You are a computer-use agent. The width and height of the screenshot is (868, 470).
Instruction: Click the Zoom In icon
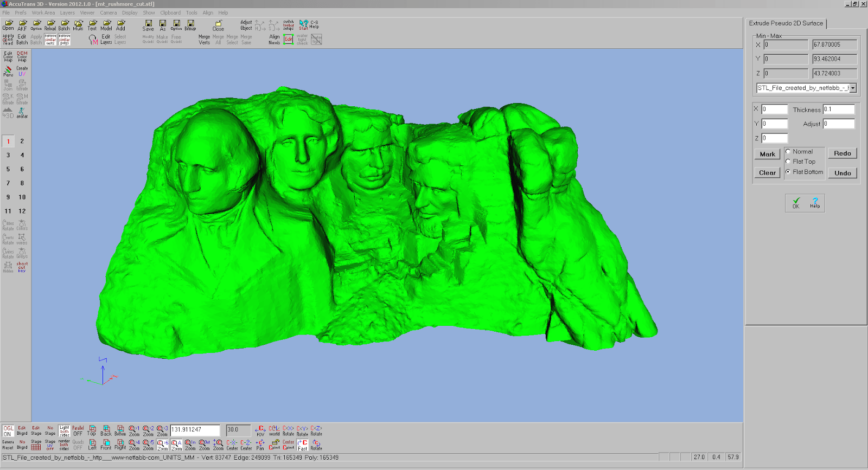point(190,445)
